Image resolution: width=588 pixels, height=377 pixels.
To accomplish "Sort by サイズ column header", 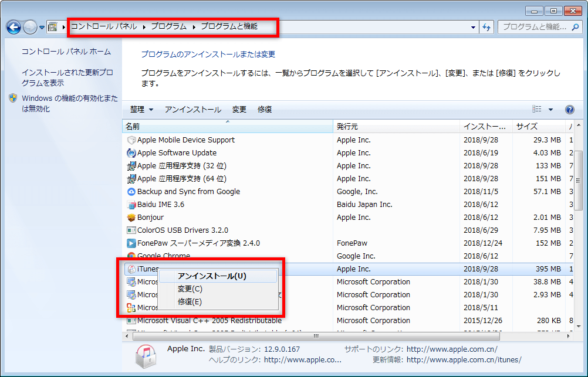I will [539, 127].
